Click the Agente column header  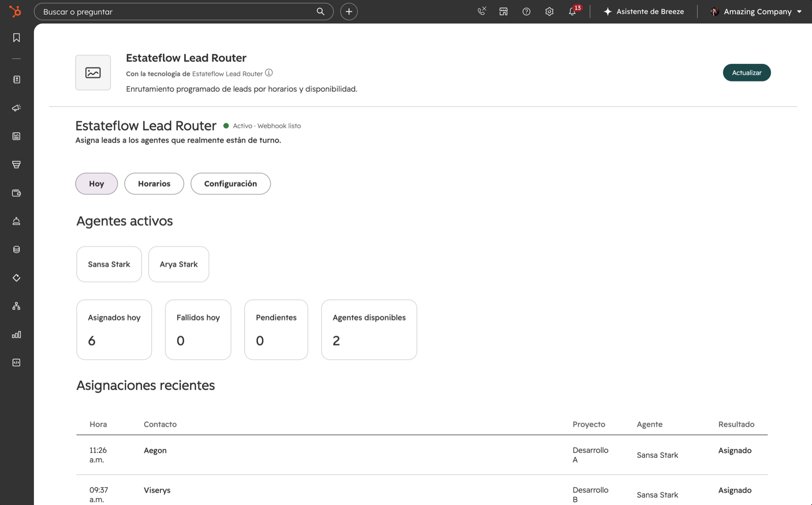click(x=650, y=424)
